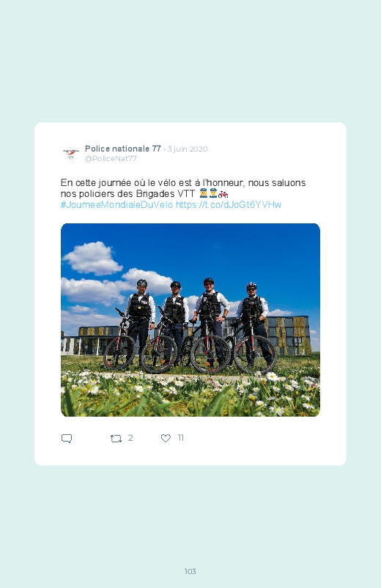Click the page number 103

(x=190, y=571)
